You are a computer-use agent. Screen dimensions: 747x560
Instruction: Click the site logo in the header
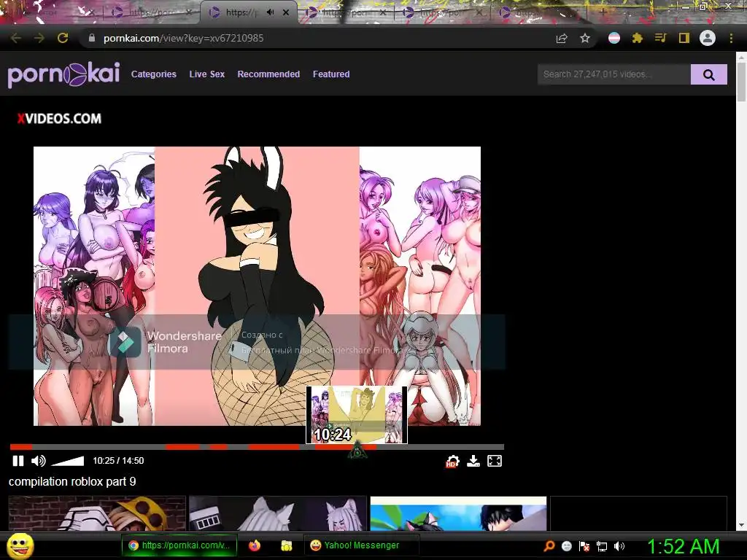(x=63, y=74)
